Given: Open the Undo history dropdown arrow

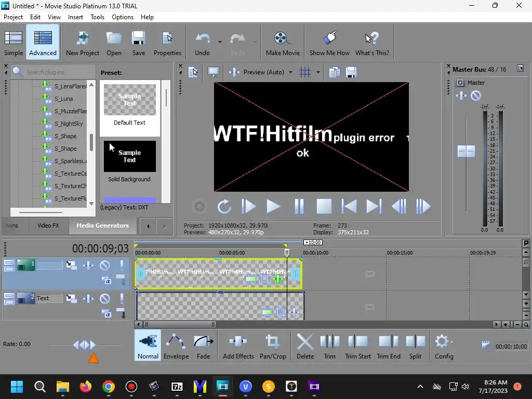Looking at the screenshot, I should pos(220,42).
